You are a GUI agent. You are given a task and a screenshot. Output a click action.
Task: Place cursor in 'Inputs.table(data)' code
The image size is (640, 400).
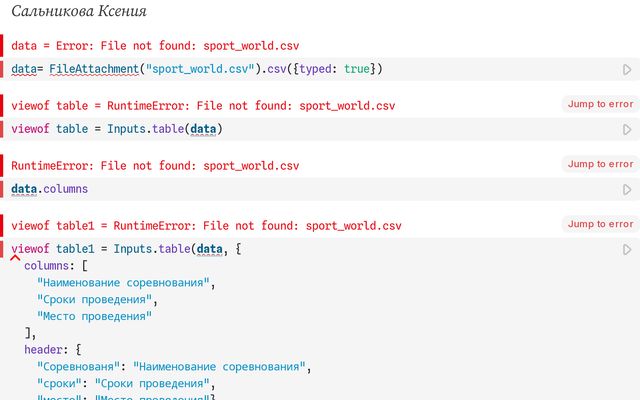pyautogui.click(x=164, y=129)
